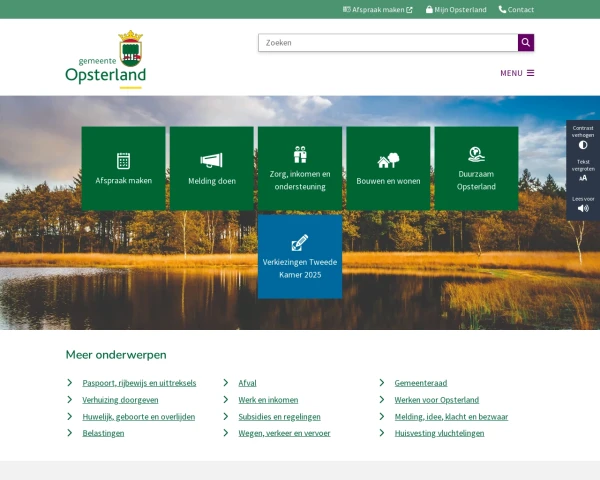Click chevron beside Werk en inkomen
The width and height of the screenshot is (600, 480).
(226, 399)
